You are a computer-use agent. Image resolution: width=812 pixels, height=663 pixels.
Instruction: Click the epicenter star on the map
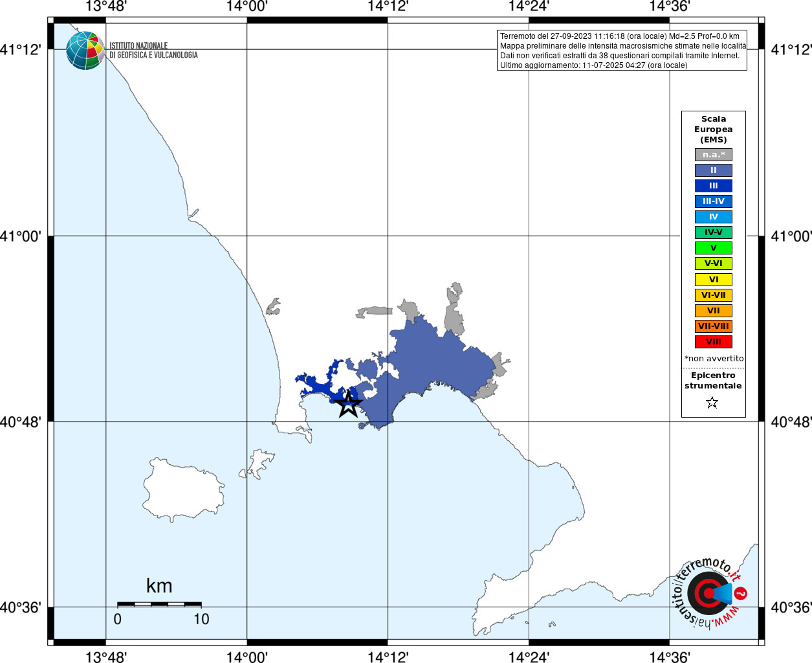point(349,404)
